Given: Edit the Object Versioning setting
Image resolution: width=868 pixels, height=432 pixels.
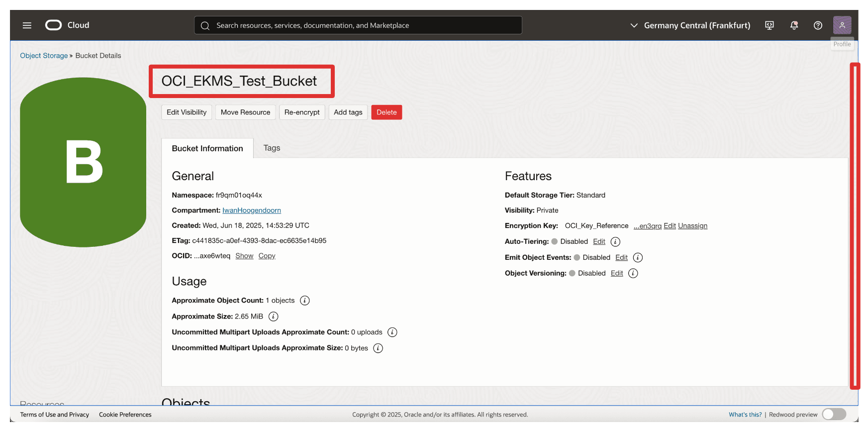Looking at the screenshot, I should [x=617, y=273].
